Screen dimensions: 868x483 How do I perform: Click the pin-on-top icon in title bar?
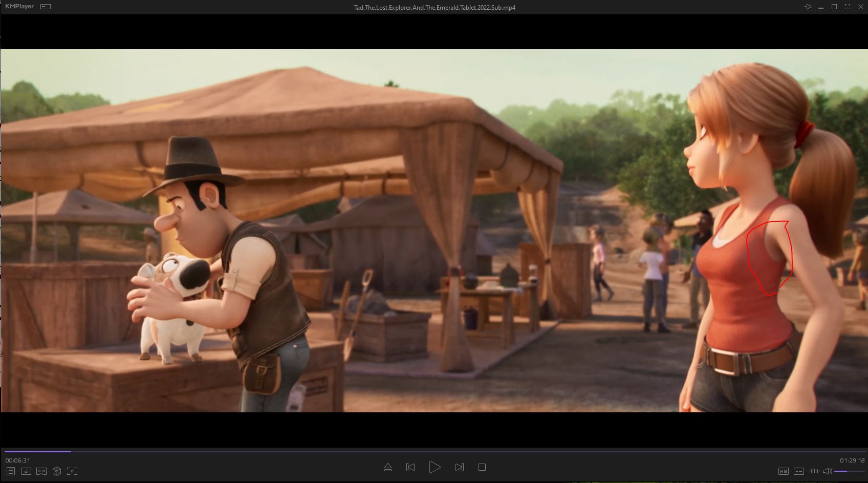pyautogui.click(x=808, y=7)
